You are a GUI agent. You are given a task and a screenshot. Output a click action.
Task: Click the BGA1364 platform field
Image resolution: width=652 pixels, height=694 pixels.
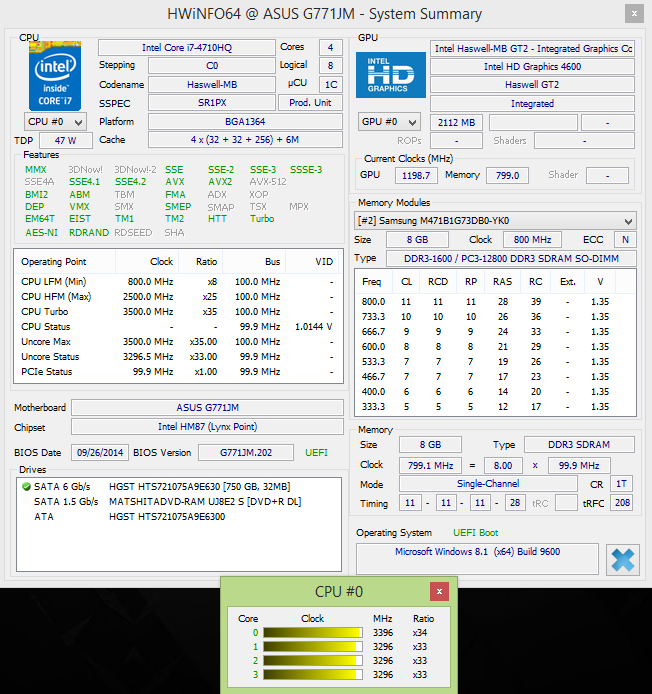pos(245,122)
